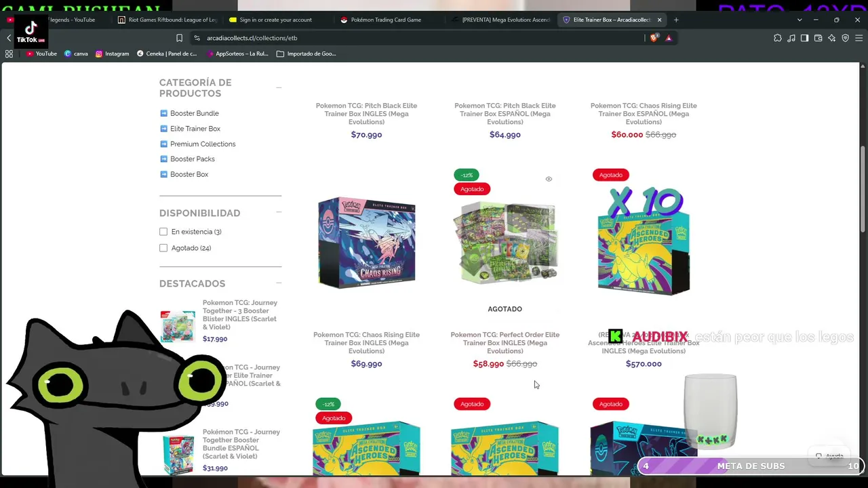
Task: Click the $31.990 featured price
Action: coord(215,468)
